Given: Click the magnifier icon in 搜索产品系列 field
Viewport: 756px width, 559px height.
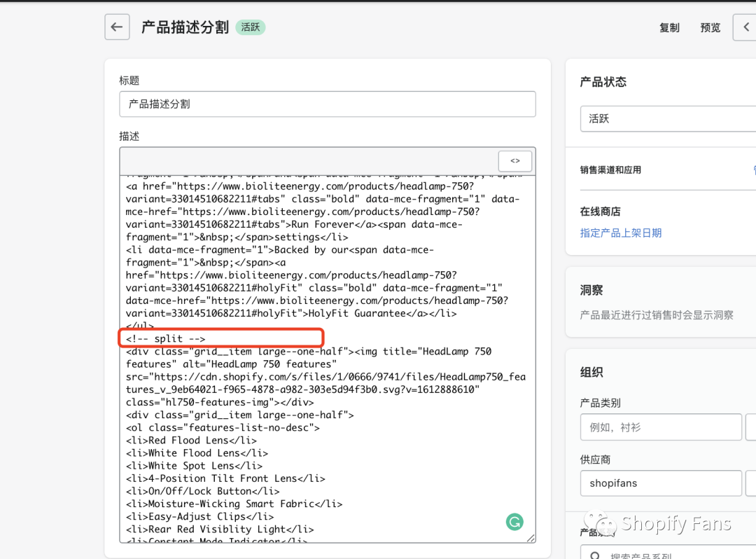Looking at the screenshot, I should (x=594, y=553).
